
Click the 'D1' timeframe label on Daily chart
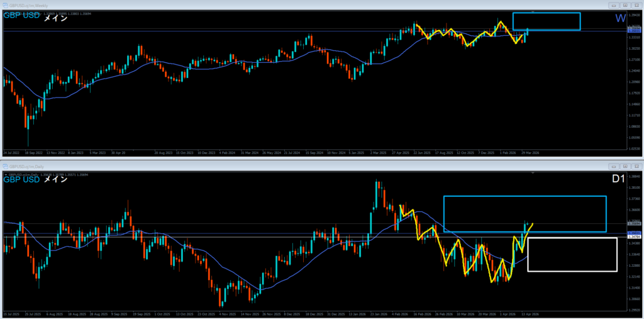coord(619,180)
